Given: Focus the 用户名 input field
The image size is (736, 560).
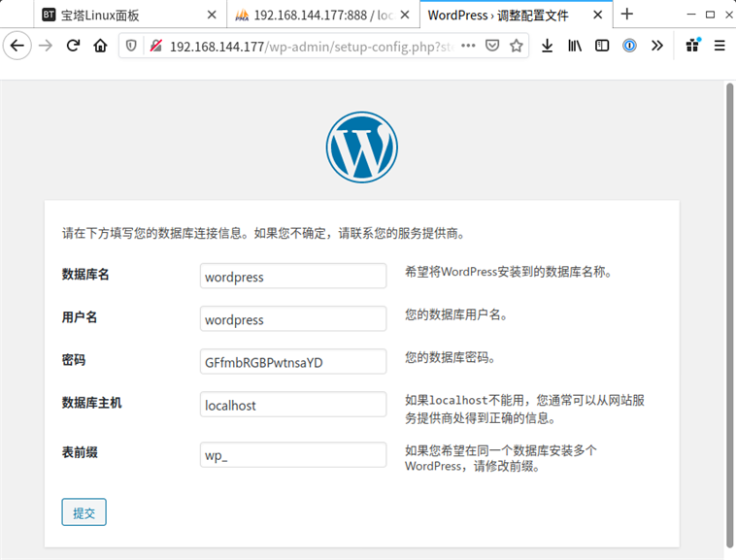Looking at the screenshot, I should click(293, 318).
